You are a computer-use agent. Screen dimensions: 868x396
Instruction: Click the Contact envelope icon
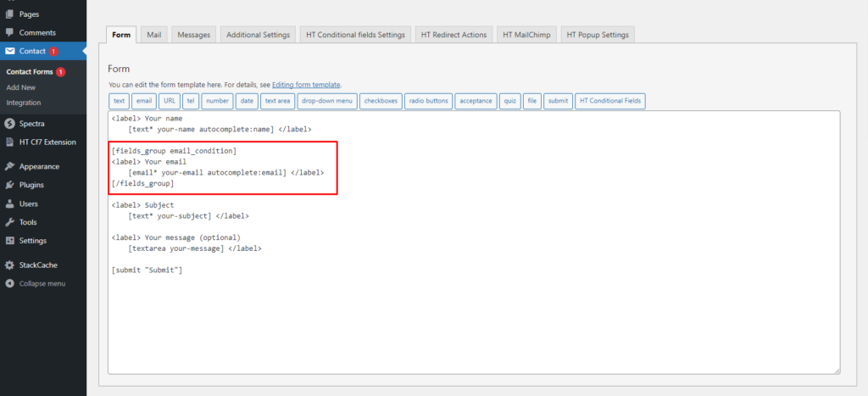coord(9,52)
